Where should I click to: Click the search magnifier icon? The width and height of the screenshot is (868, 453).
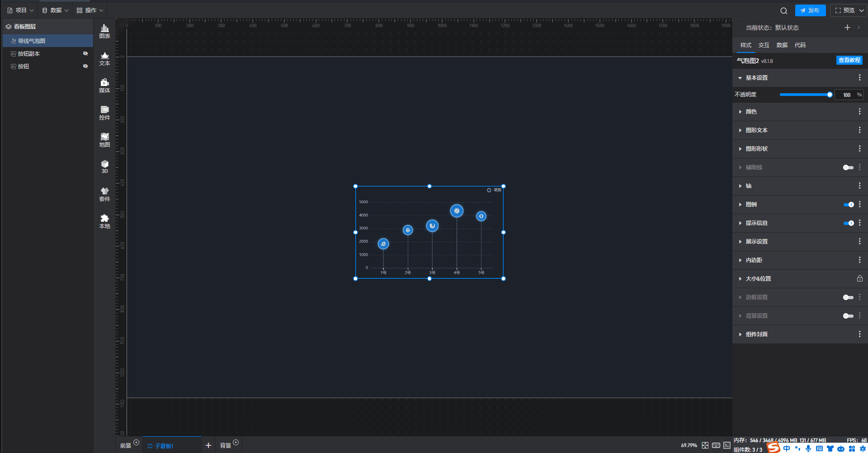pyautogui.click(x=783, y=11)
